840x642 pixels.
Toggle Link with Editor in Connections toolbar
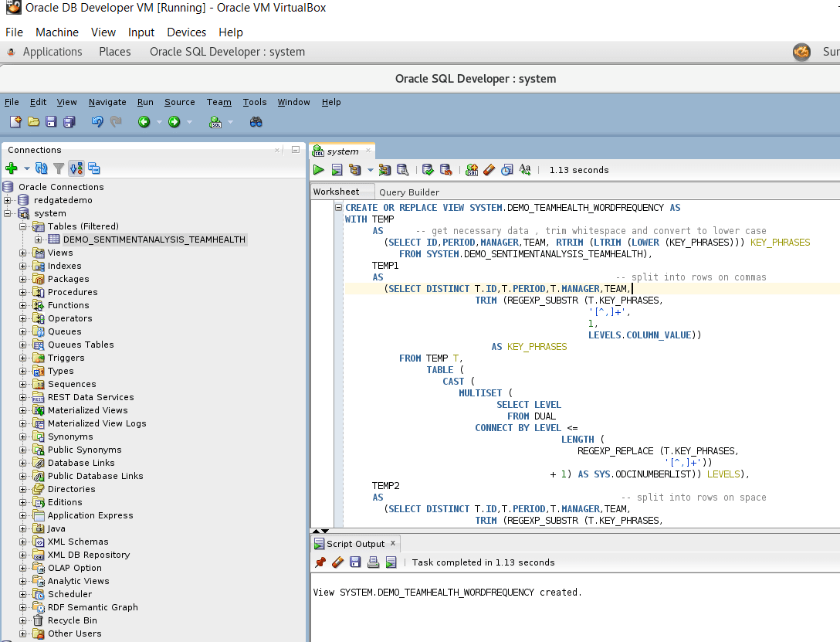click(76, 168)
